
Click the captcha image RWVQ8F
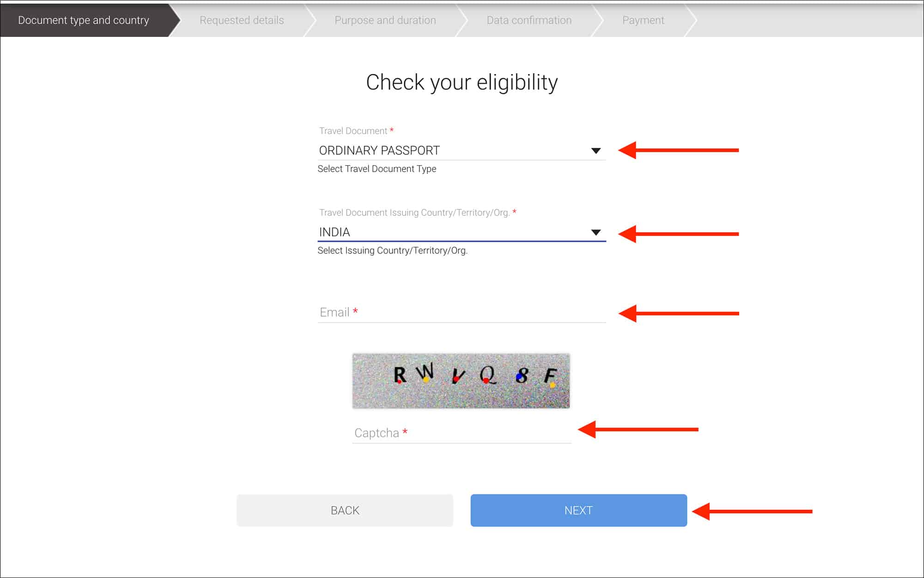click(461, 381)
